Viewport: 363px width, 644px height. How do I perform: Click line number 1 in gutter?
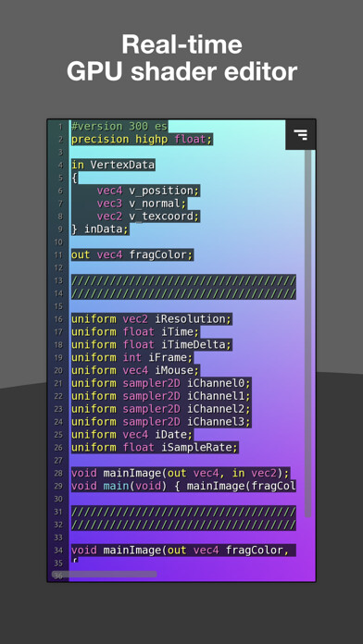click(x=60, y=127)
